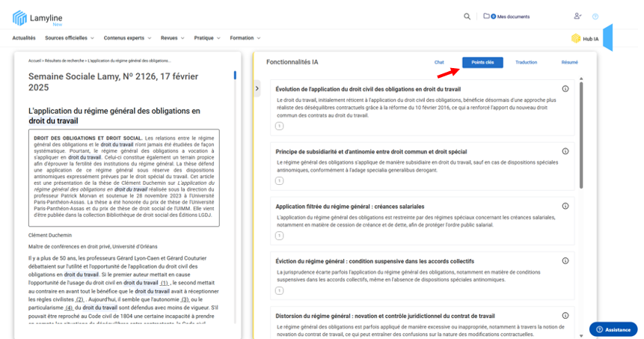Click the key points panel scrollbar
This screenshot has width=644, height=339.
(x=581, y=135)
